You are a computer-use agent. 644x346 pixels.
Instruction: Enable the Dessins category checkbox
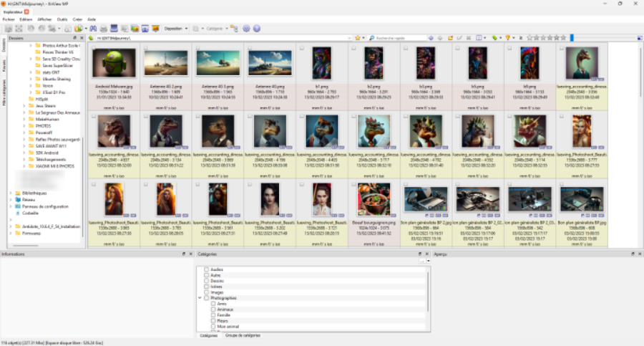tap(207, 281)
